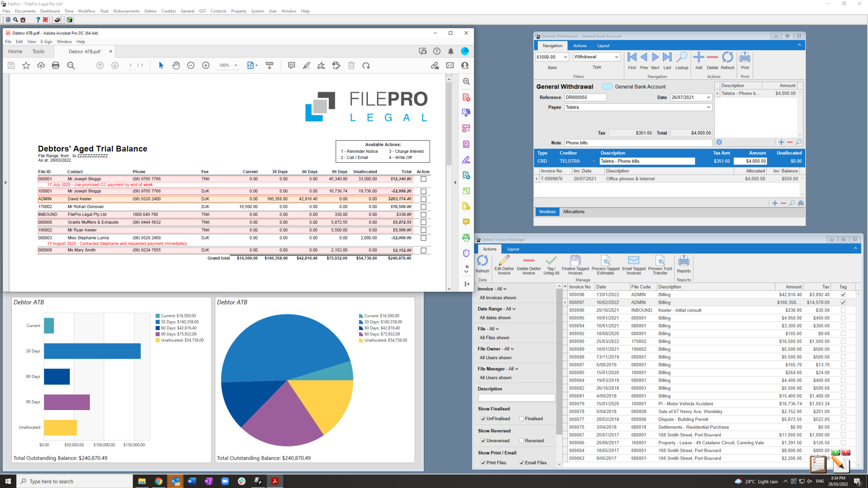Image resolution: width=868 pixels, height=488 pixels.
Task: Untag invoice 000098 in the invoice list
Action: (x=843, y=294)
